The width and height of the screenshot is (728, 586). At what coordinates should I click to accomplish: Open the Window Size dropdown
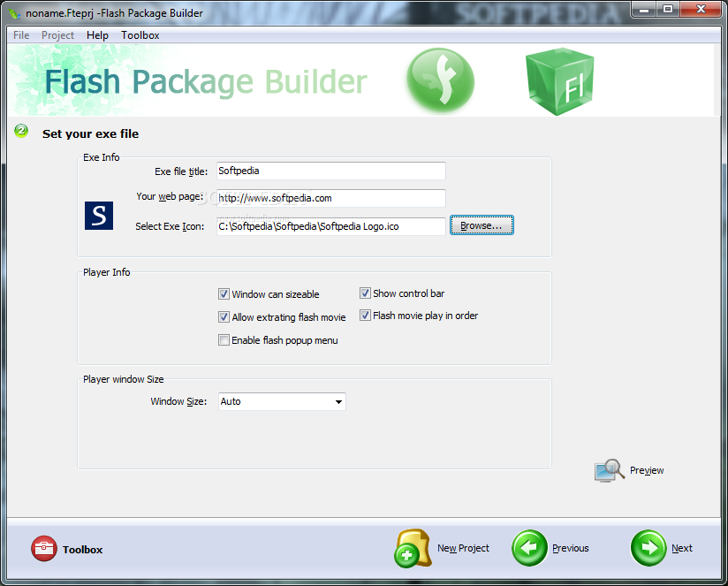point(283,401)
